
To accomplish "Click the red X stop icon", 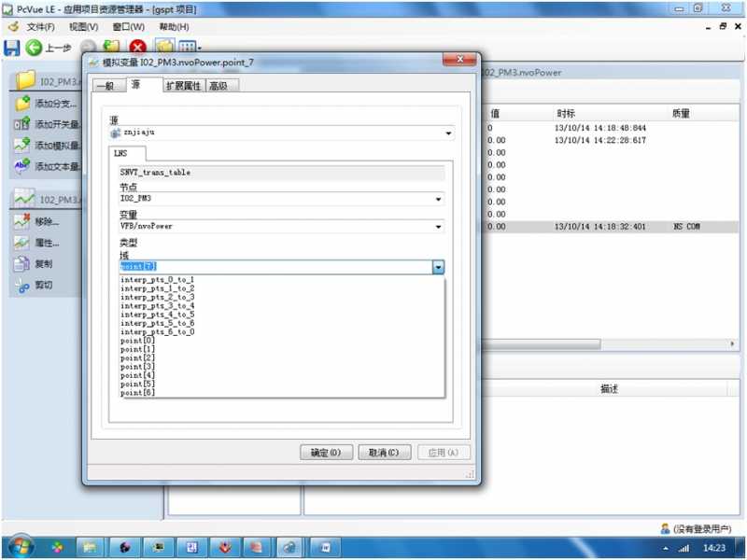I will pos(137,48).
